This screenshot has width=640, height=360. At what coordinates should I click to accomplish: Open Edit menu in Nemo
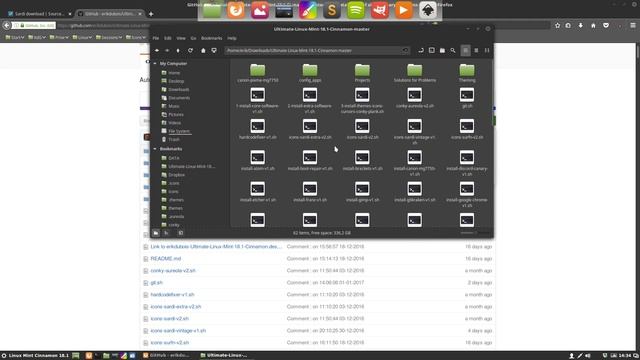168,38
